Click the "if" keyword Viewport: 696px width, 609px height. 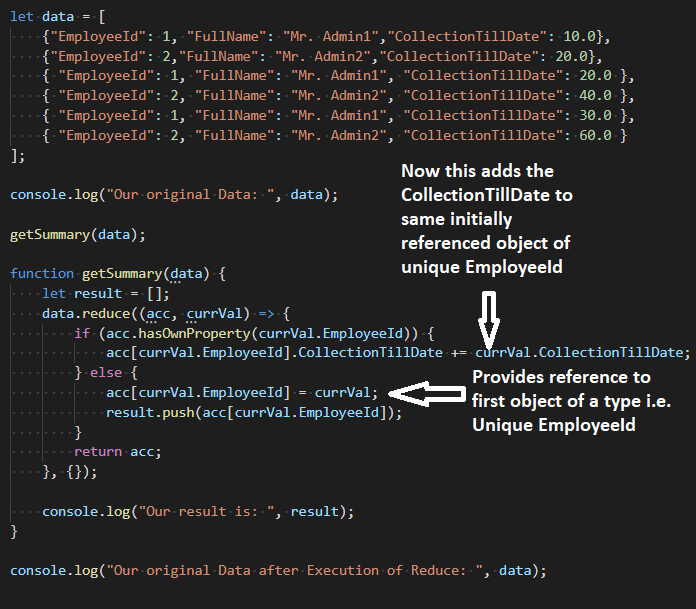click(x=82, y=333)
